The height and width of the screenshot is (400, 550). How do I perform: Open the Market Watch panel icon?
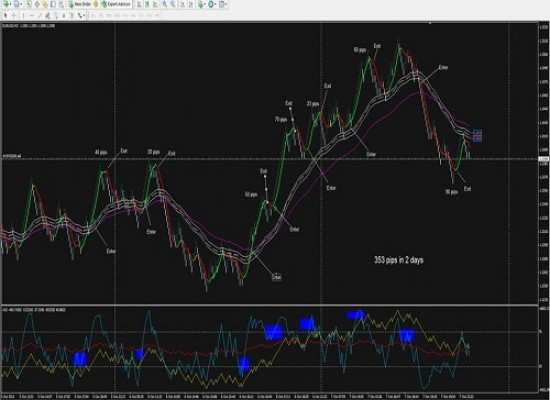point(29,4)
